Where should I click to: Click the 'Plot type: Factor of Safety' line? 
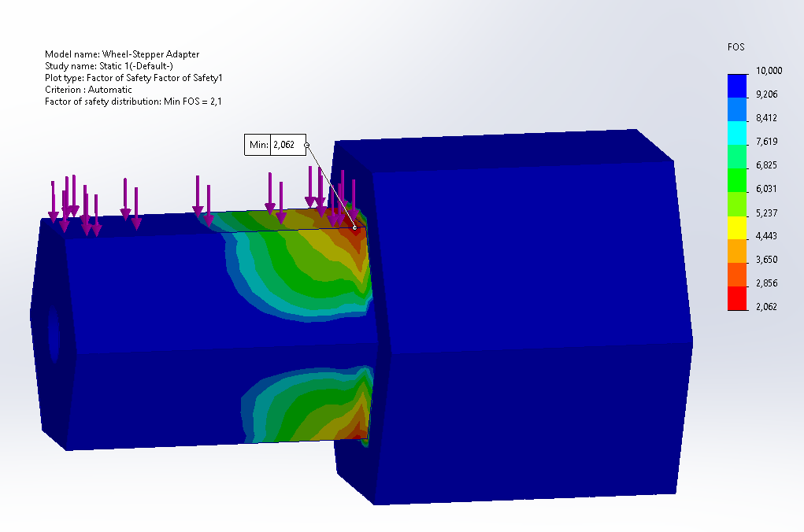(133, 78)
